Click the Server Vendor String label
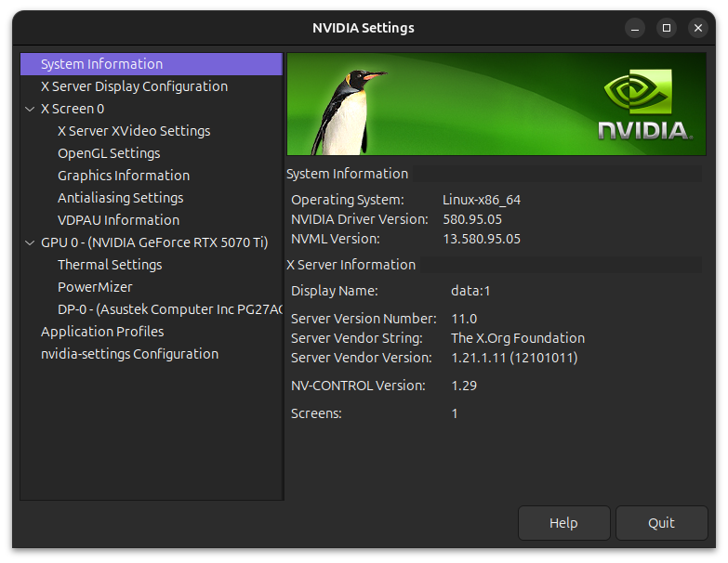Viewport: 728px width, 563px height. pos(357,338)
